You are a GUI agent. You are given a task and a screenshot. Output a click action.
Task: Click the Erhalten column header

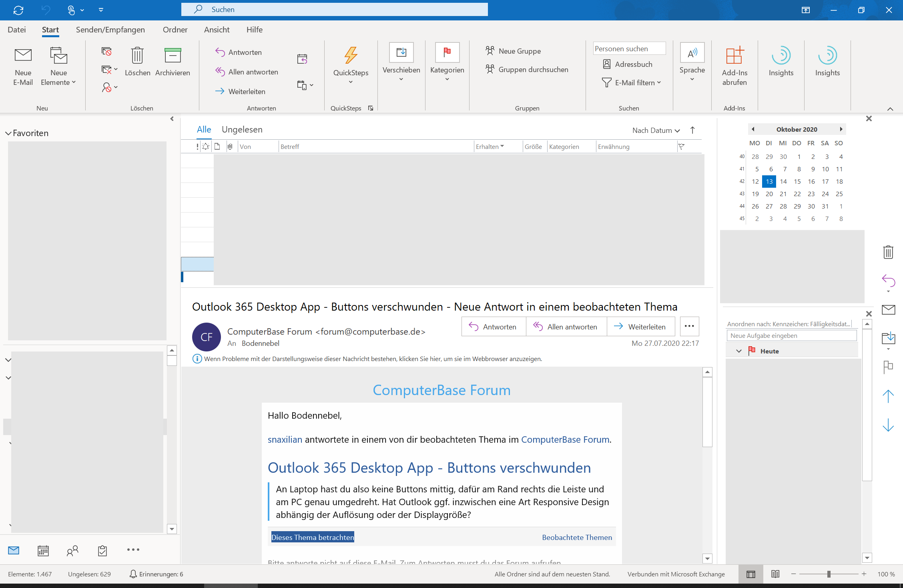click(498, 147)
